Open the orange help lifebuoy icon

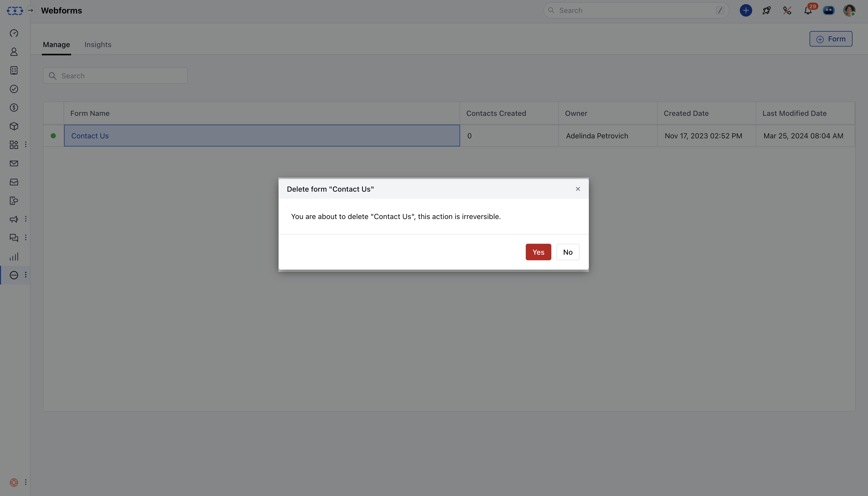14,482
